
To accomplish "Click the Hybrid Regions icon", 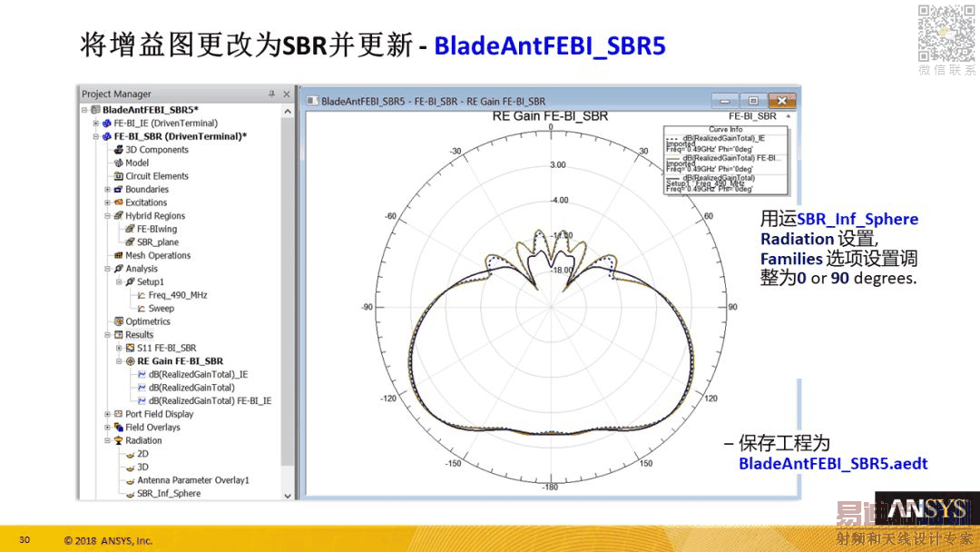I will tap(119, 216).
